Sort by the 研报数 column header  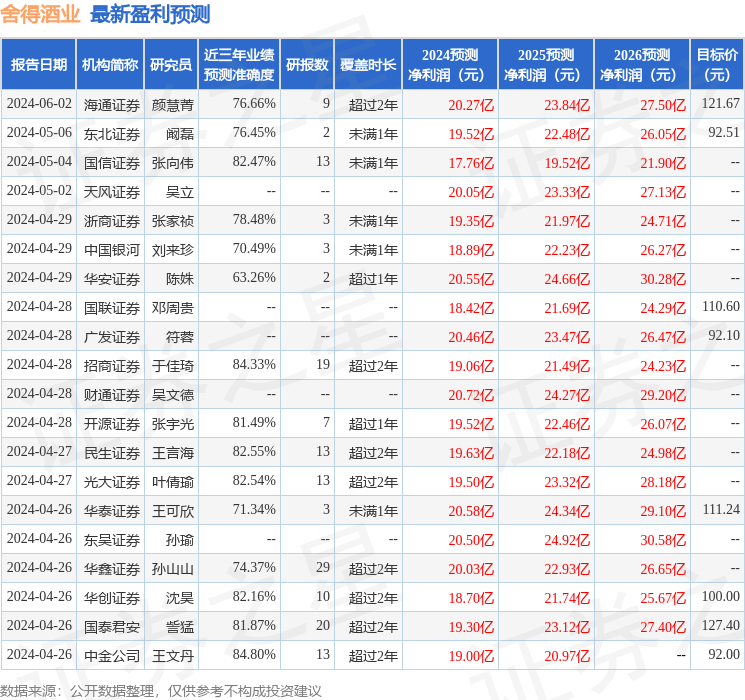(x=307, y=65)
